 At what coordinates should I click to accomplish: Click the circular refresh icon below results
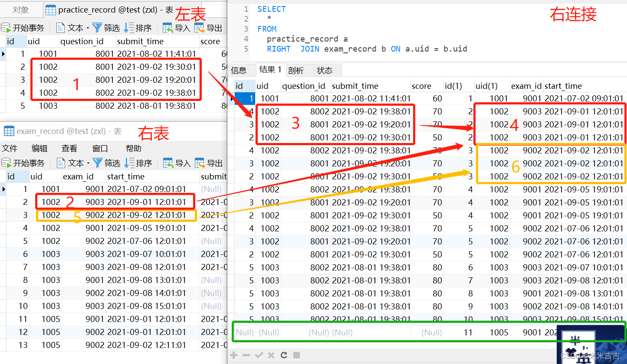point(284,355)
